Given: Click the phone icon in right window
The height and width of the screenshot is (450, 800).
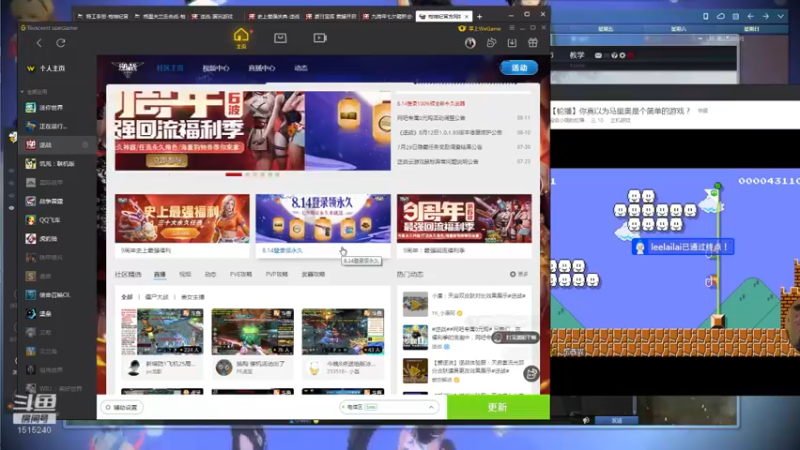Looking at the screenshot, I should [x=706, y=16].
